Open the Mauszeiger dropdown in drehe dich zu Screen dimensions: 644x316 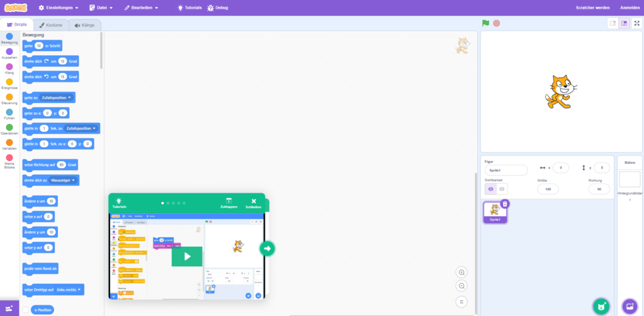point(64,180)
